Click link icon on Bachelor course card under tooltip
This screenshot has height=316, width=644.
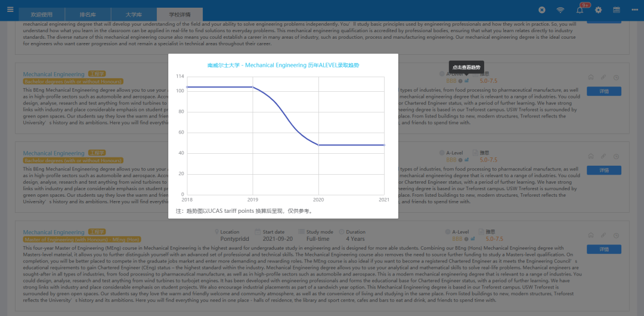click(603, 78)
